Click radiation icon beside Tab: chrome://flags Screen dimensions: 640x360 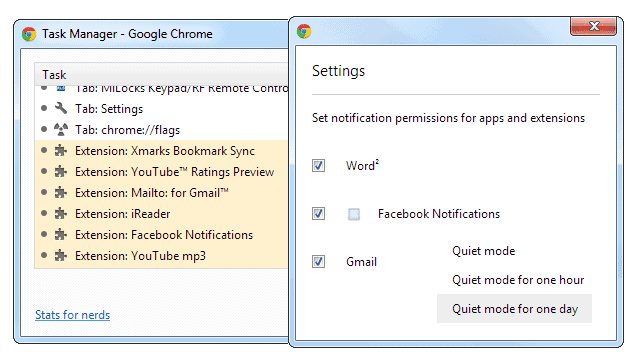click(x=61, y=129)
